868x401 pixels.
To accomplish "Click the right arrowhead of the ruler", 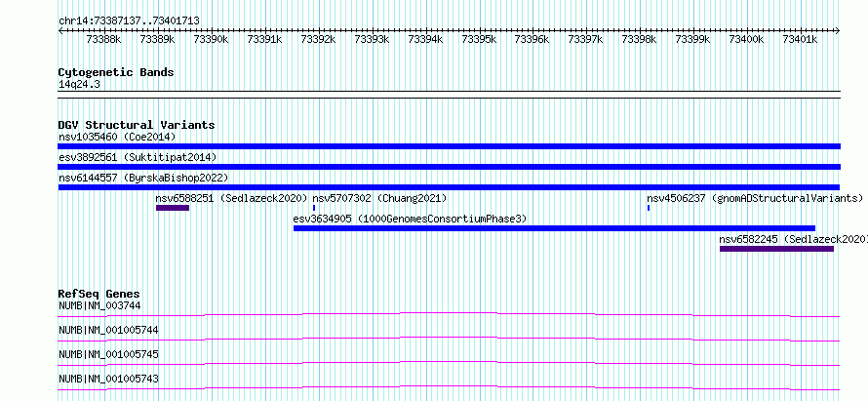I will [x=838, y=30].
